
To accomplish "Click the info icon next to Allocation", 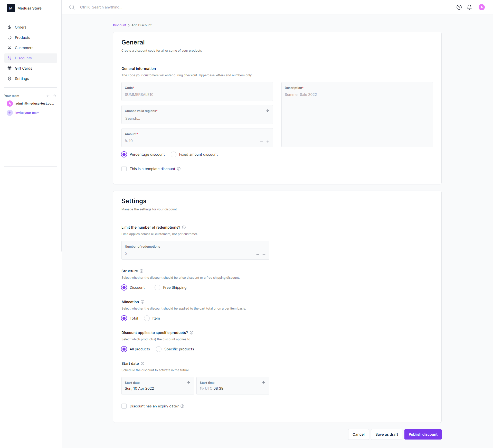I will [x=143, y=302].
